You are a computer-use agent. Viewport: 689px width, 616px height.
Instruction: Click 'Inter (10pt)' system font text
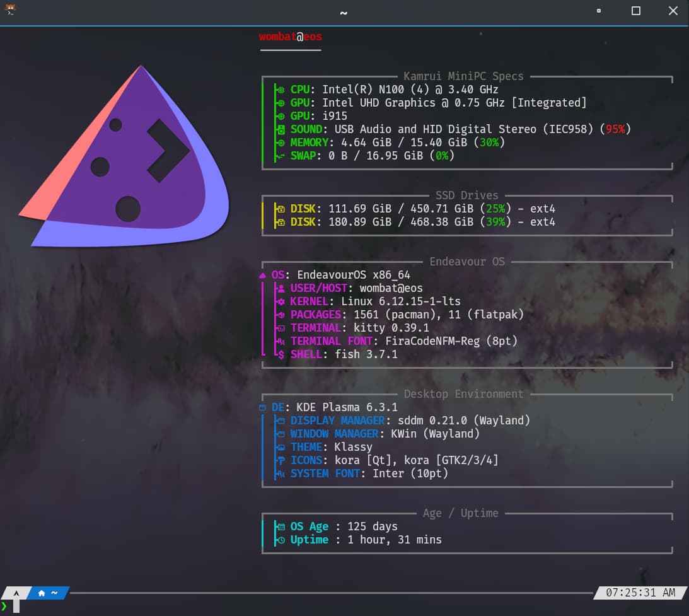pyautogui.click(x=410, y=474)
